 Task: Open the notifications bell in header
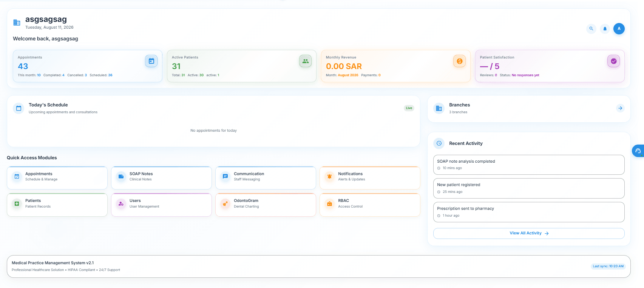(x=605, y=29)
